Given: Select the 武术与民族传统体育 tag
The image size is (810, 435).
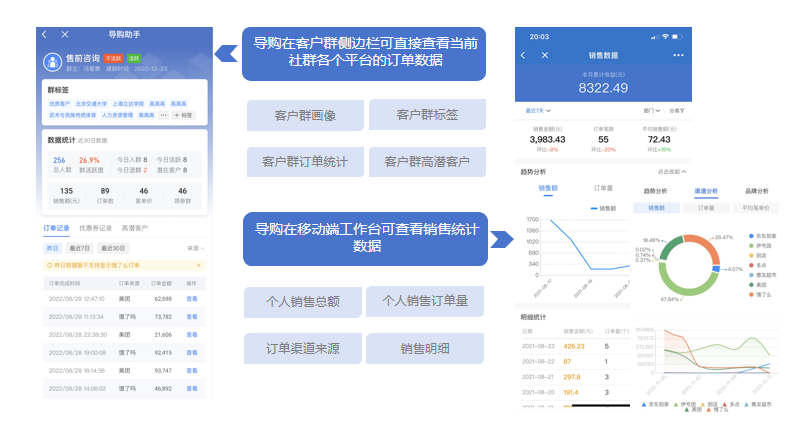Looking at the screenshot, I should 73,115.
